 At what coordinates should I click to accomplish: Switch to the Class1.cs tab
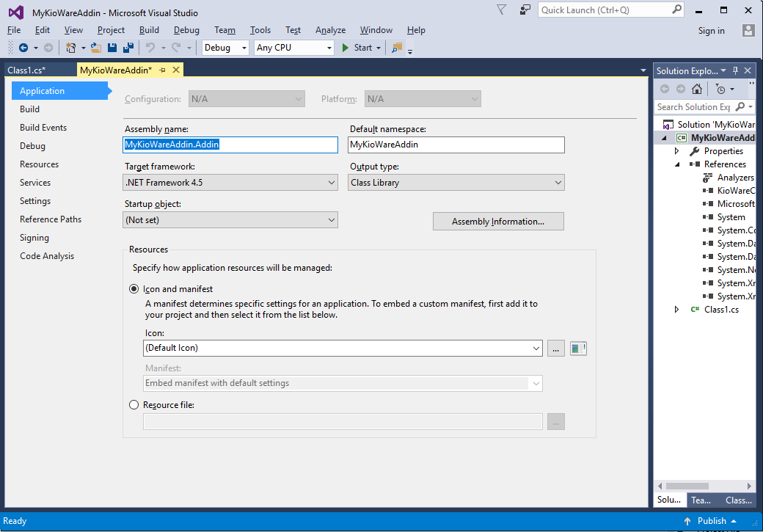tap(26, 70)
